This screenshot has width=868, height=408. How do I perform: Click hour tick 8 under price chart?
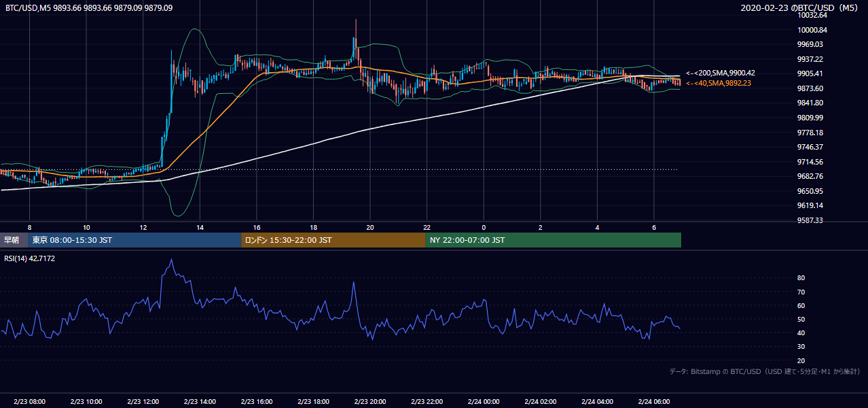tap(29, 227)
